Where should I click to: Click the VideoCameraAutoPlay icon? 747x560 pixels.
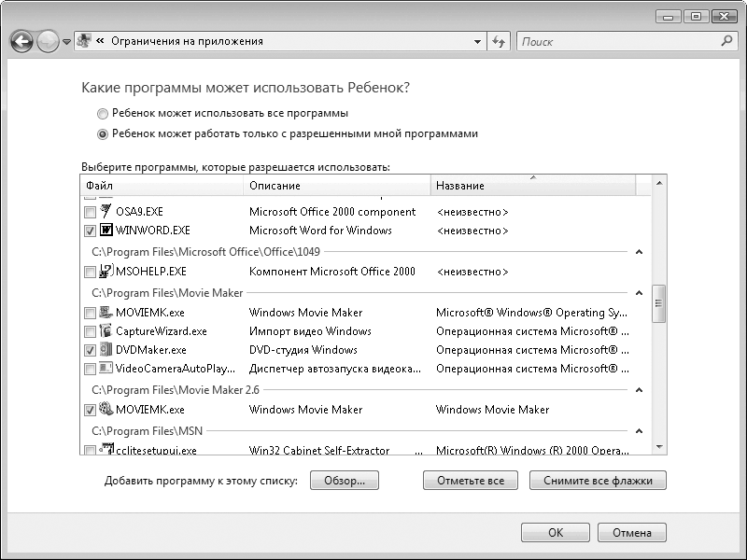[x=106, y=368]
